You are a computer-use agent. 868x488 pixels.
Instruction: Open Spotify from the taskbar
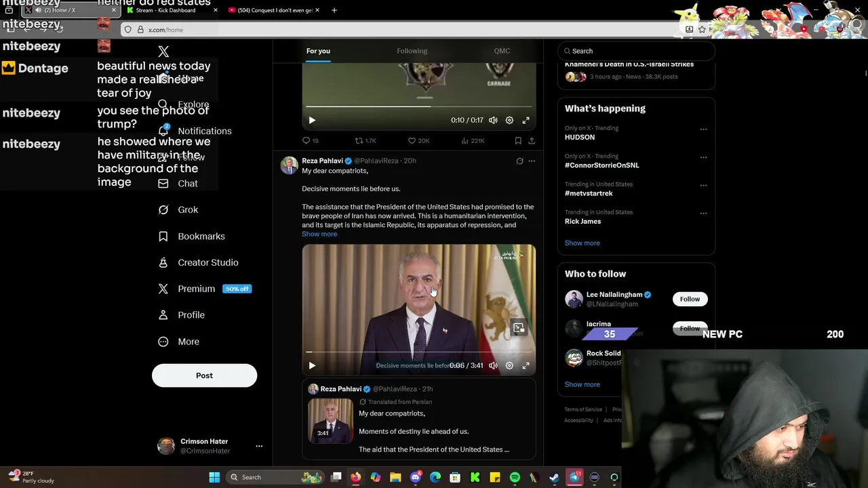point(515,477)
